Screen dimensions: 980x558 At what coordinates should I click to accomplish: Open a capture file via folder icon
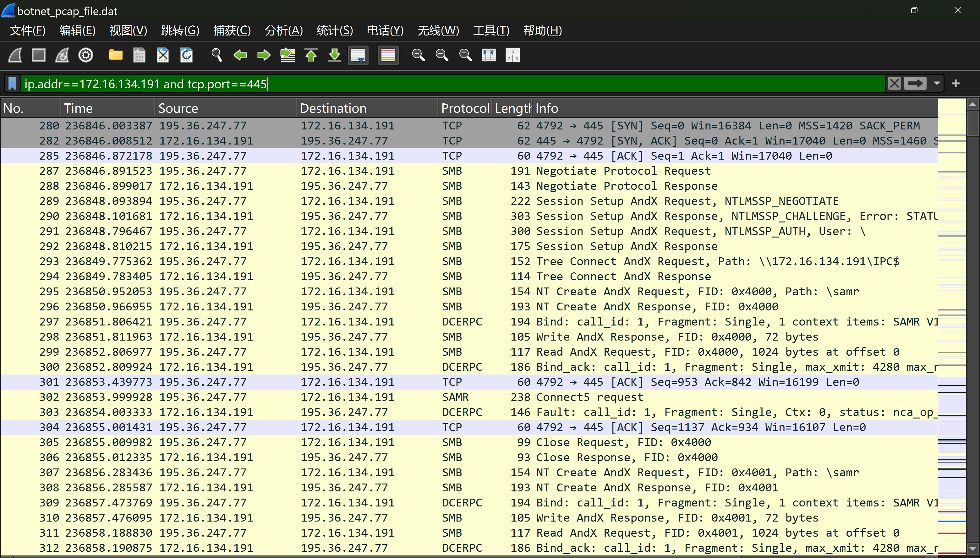tap(115, 55)
